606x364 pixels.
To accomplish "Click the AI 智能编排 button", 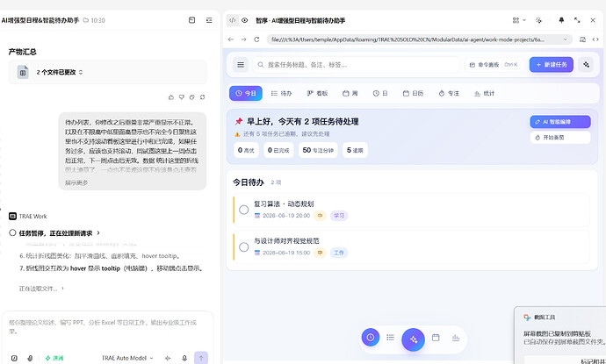I will (560, 122).
